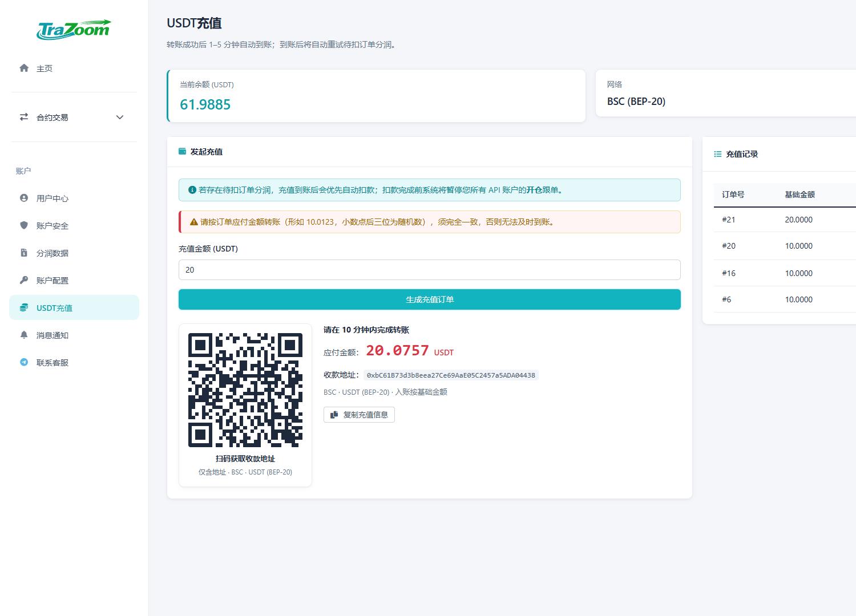This screenshot has height=616, width=856.
Task: Open 账户配置 page
Action: 74,281
